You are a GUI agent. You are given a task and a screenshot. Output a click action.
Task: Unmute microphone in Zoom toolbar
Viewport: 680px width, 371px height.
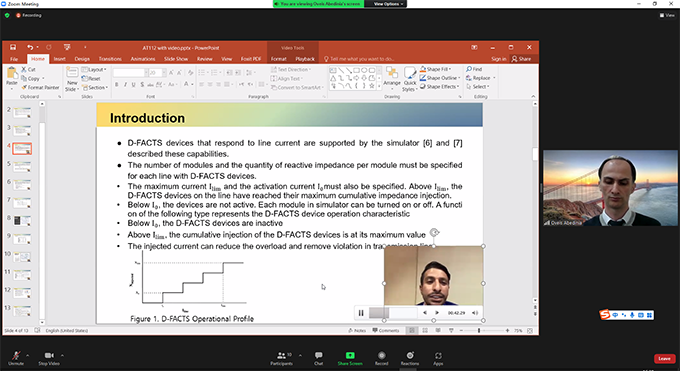coord(16,358)
